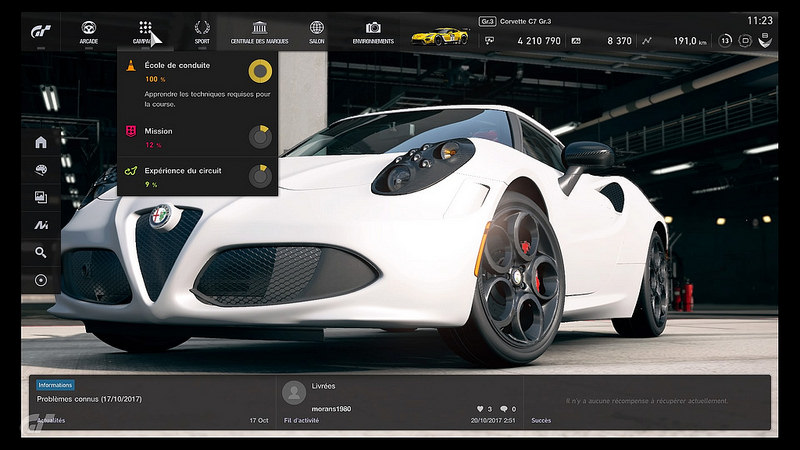This screenshot has width=800, height=450.
Task: Open the Discover search magnifier icon
Action: point(41,252)
